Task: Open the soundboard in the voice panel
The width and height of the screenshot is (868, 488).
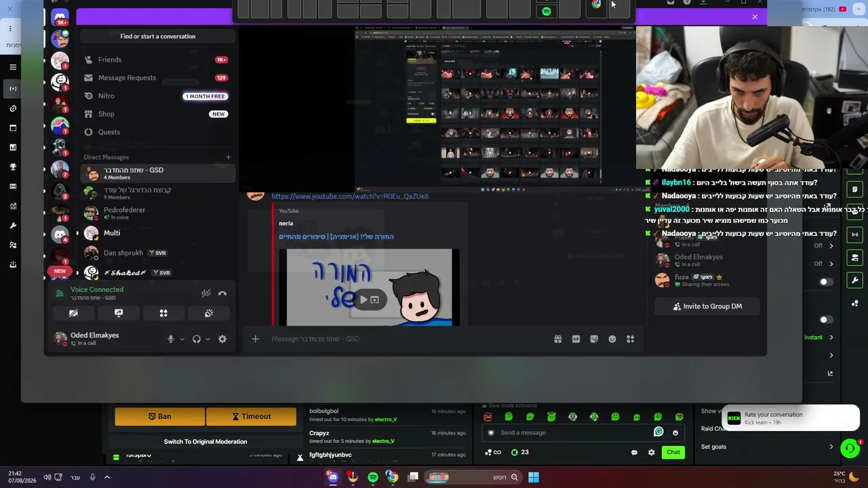Action: [209, 313]
